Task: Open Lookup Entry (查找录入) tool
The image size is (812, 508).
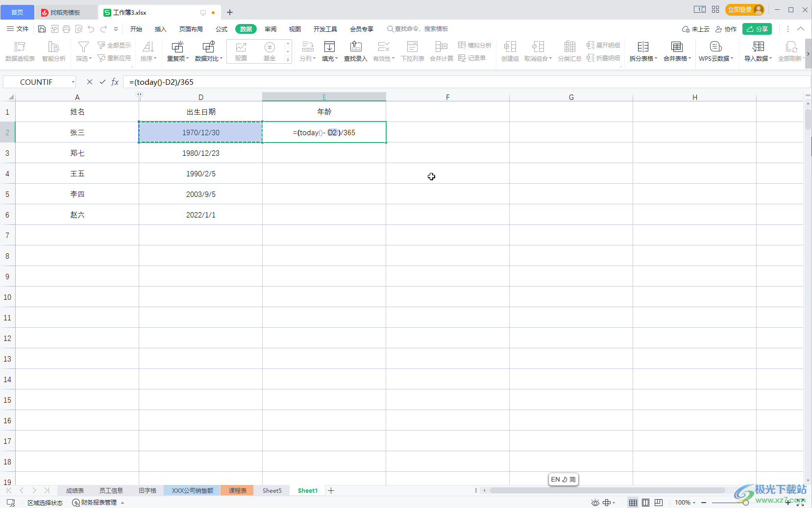Action: click(356, 51)
